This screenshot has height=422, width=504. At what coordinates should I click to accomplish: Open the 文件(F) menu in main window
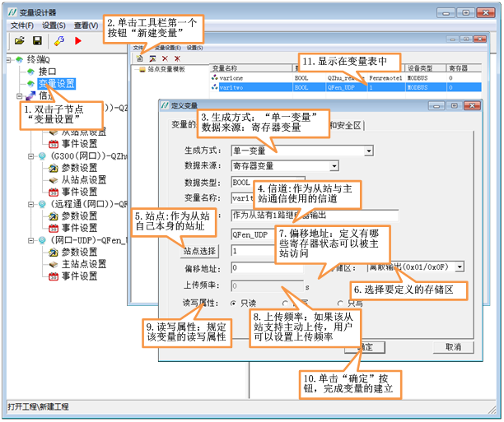click(x=22, y=26)
